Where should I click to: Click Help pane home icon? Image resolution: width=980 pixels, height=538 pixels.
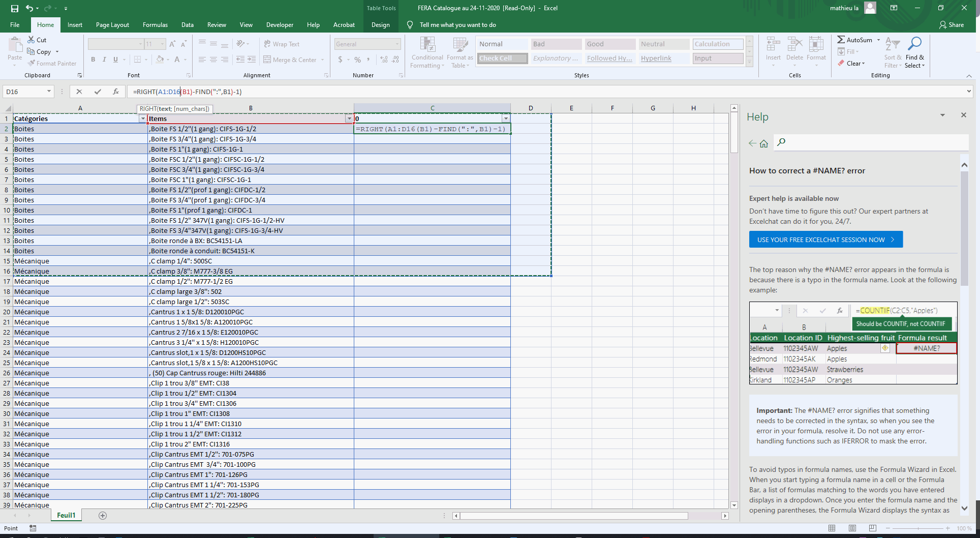click(x=763, y=143)
